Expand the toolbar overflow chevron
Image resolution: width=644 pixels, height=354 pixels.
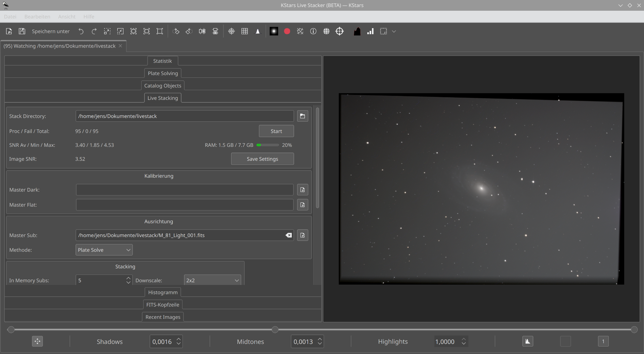pyautogui.click(x=394, y=31)
